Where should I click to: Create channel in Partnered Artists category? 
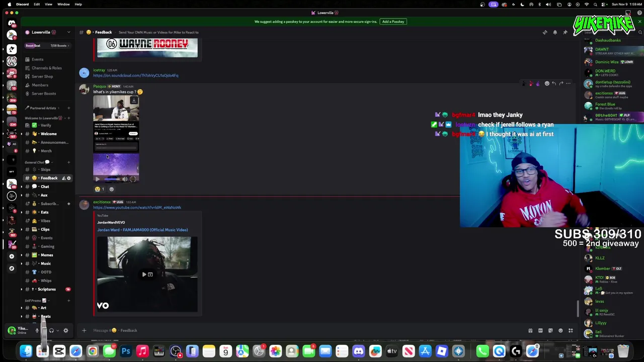68,108
